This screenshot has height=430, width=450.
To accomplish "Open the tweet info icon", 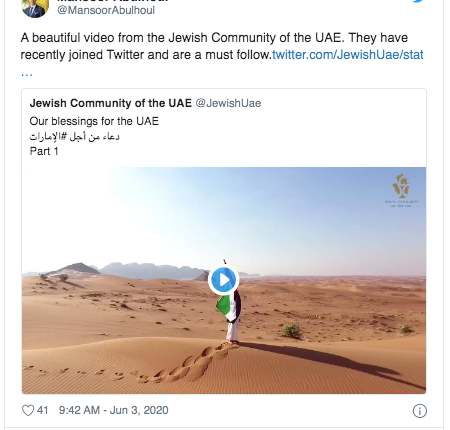I will (x=420, y=411).
